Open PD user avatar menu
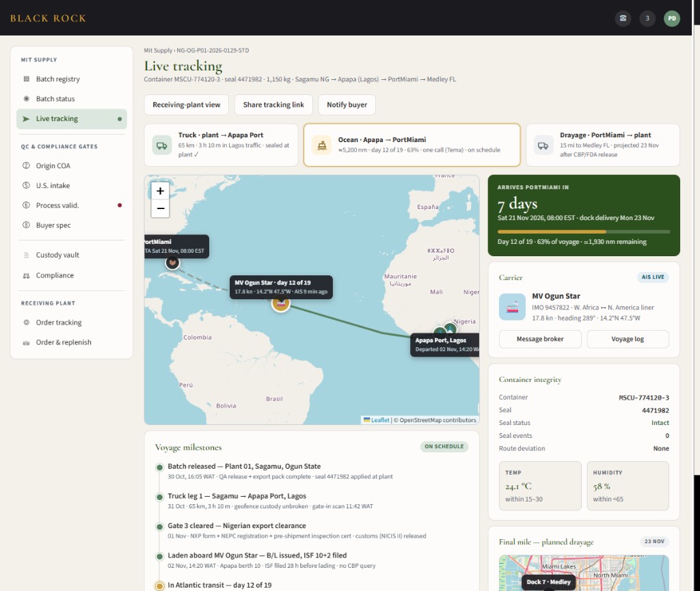This screenshot has height=591, width=700. [x=672, y=18]
